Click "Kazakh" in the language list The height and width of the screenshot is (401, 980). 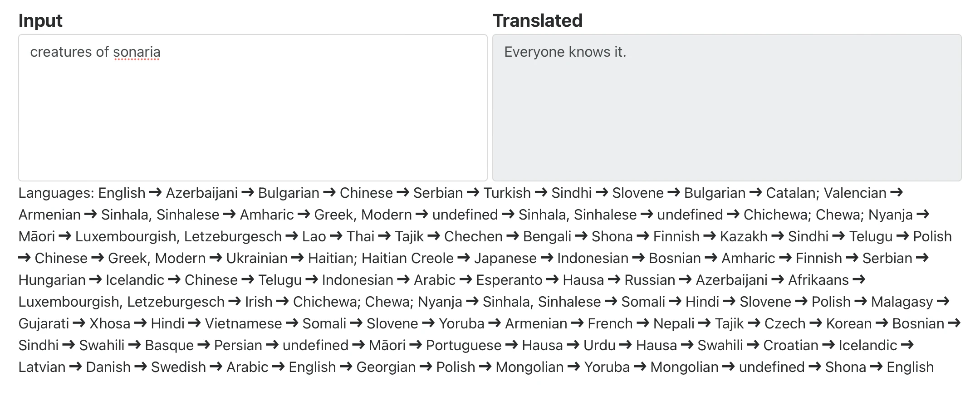coord(744,237)
